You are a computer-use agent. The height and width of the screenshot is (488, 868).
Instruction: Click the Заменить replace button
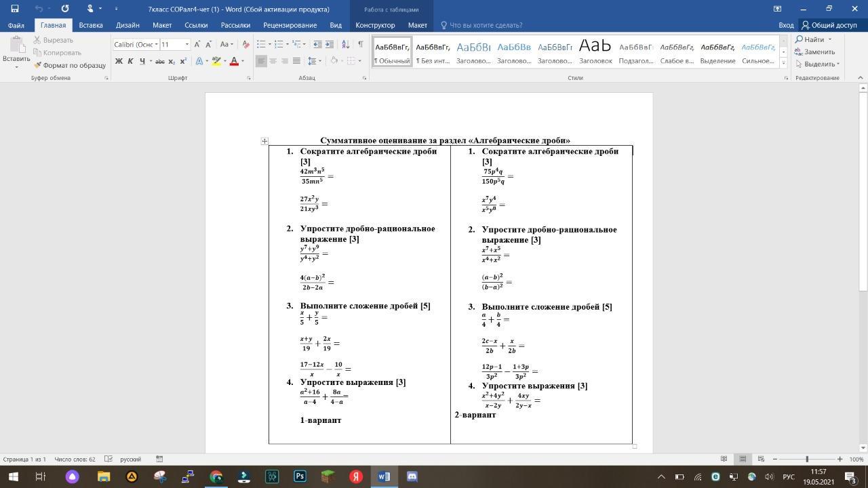(815, 52)
